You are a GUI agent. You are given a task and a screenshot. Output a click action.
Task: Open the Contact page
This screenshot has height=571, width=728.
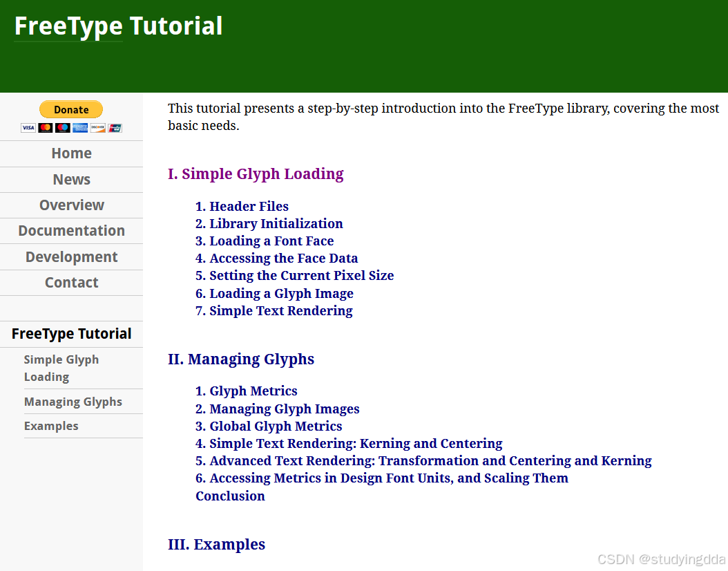(x=72, y=282)
